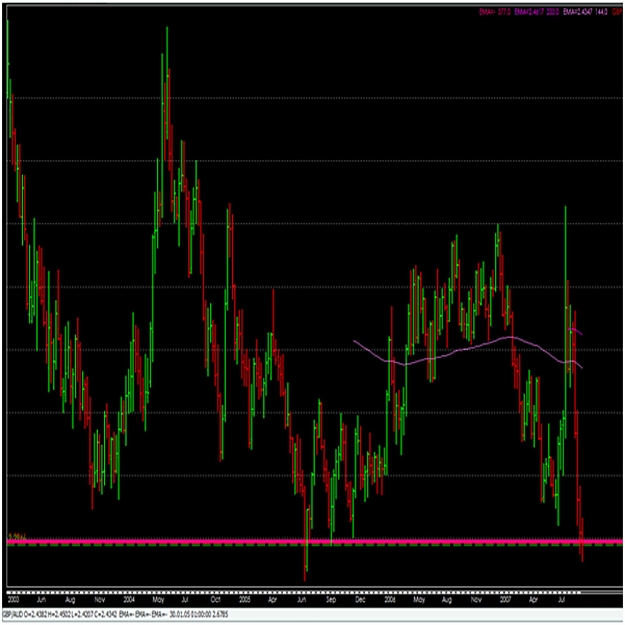Click the Sep date axis label
Image resolution: width=625 pixels, height=625 pixels.
(x=331, y=599)
